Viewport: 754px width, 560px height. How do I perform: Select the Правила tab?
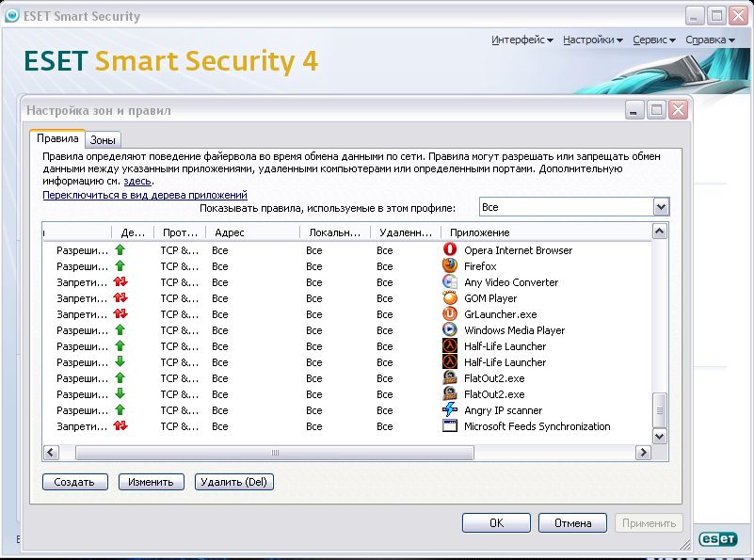(57, 138)
